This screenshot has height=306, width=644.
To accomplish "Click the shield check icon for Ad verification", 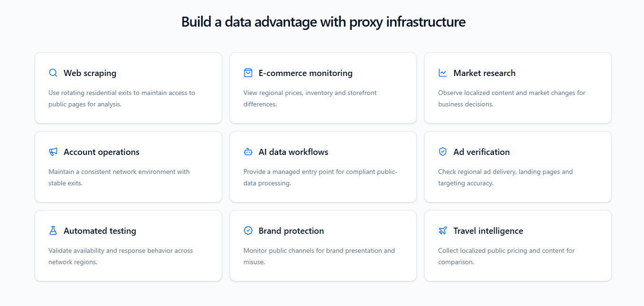I will pos(443,152).
